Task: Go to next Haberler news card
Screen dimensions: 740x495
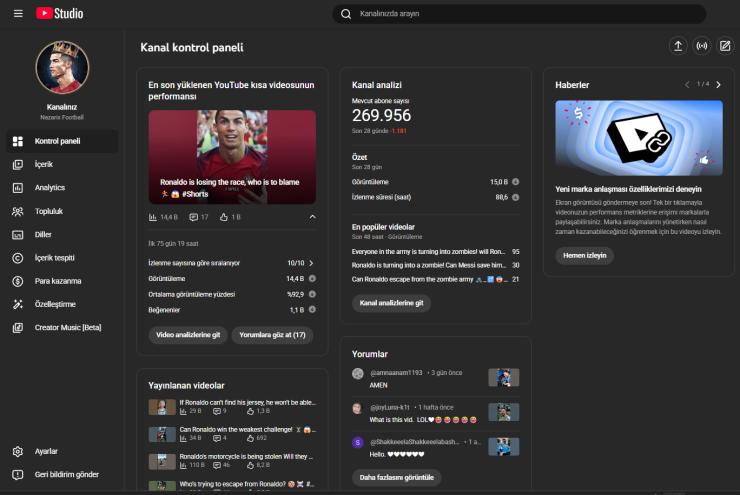Action: pyautogui.click(x=718, y=85)
